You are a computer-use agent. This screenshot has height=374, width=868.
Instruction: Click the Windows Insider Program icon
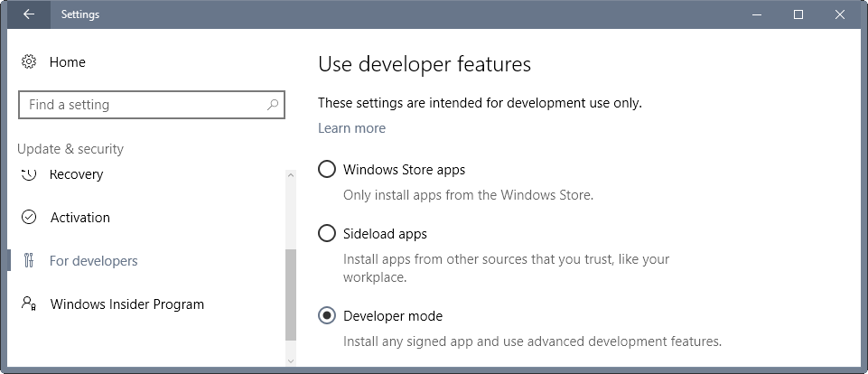[29, 304]
